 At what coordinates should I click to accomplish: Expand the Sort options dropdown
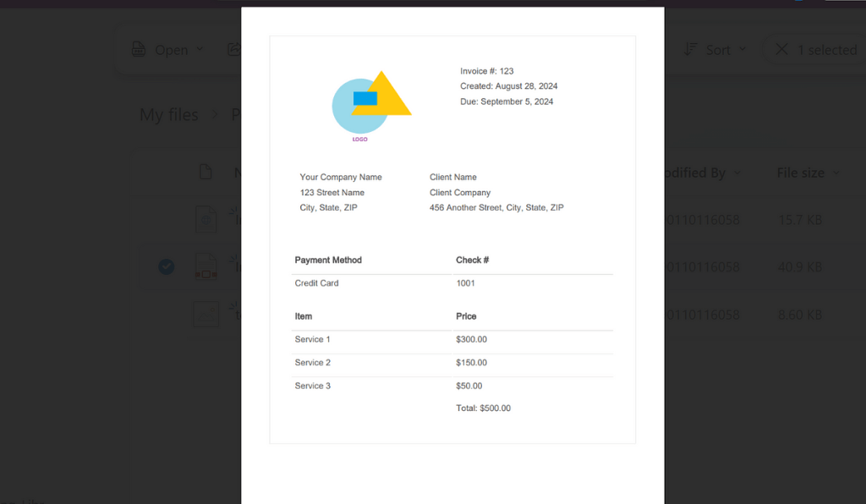[x=742, y=49]
